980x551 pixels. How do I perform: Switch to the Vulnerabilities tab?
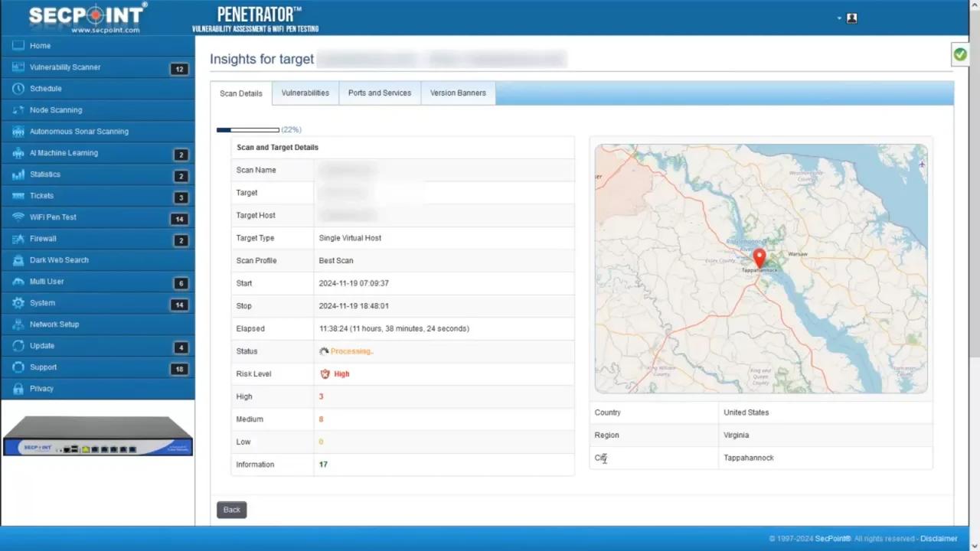point(305,93)
